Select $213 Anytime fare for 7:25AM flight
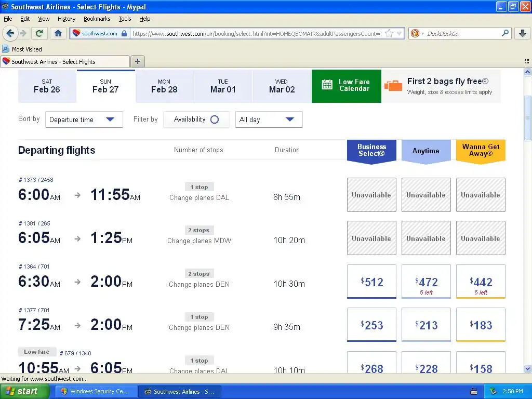This screenshot has height=399, width=532. pos(426,325)
